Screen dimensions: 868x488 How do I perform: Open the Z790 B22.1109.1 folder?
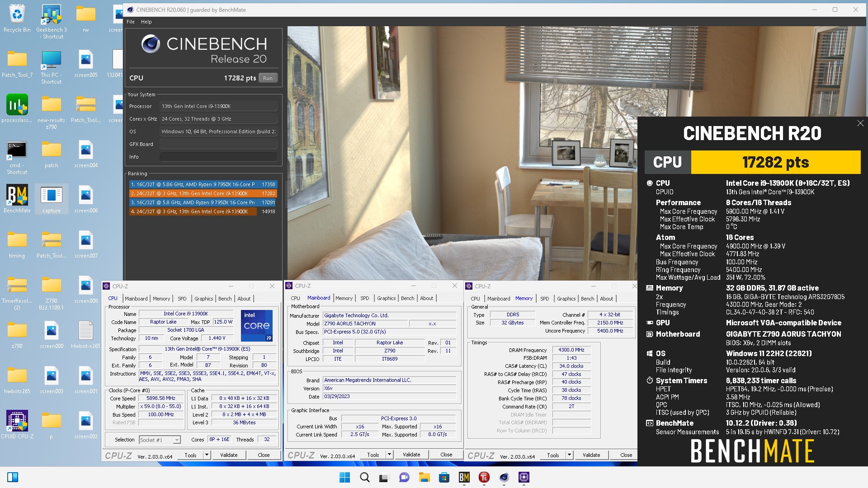click(51, 293)
